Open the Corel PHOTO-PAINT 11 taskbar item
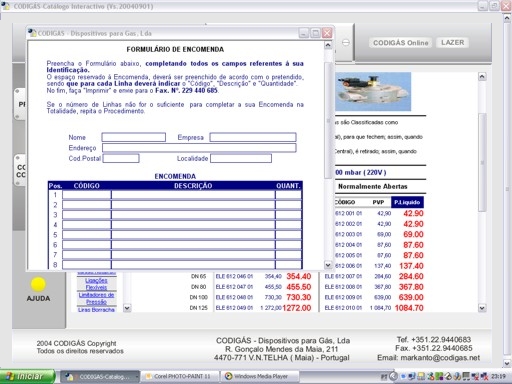The height and width of the screenshot is (384, 512). tap(180, 376)
